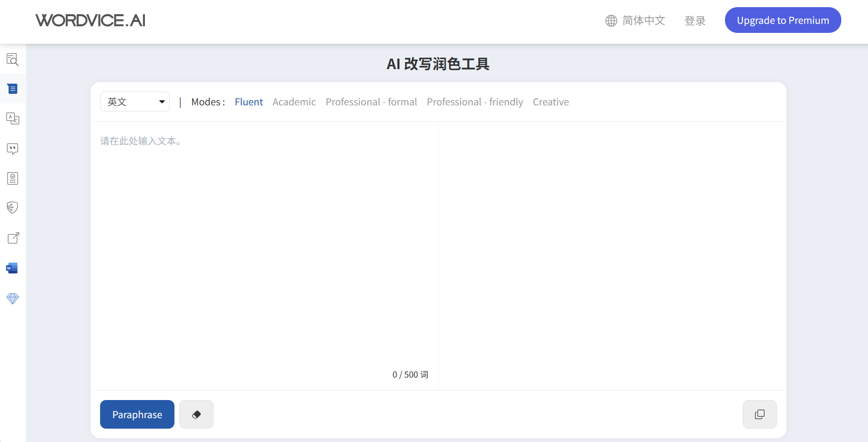The width and height of the screenshot is (868, 442).
Task: Select the Fluent mode
Action: tap(248, 102)
